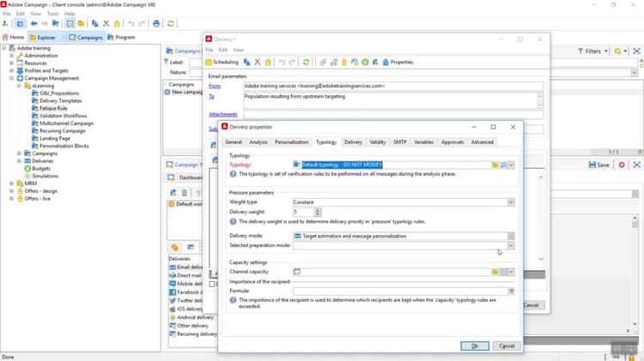Screen dimensions: 644x361
Task: Open the Formula field dropdown button
Action: pos(512,292)
